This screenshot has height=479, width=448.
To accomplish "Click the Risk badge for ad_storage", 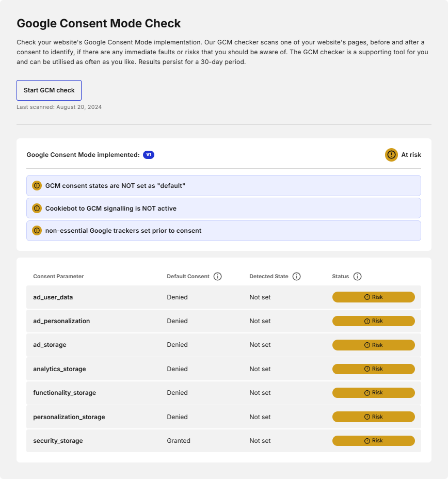I will [374, 345].
